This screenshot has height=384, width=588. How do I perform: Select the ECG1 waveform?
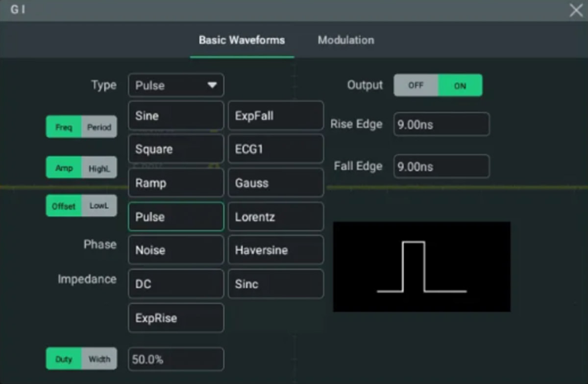(275, 149)
